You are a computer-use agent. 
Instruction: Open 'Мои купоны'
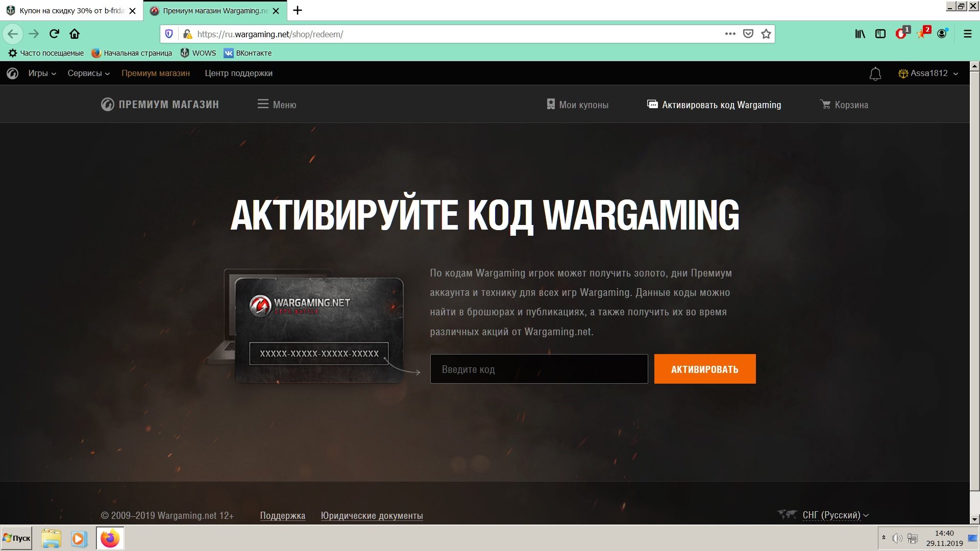pos(577,105)
